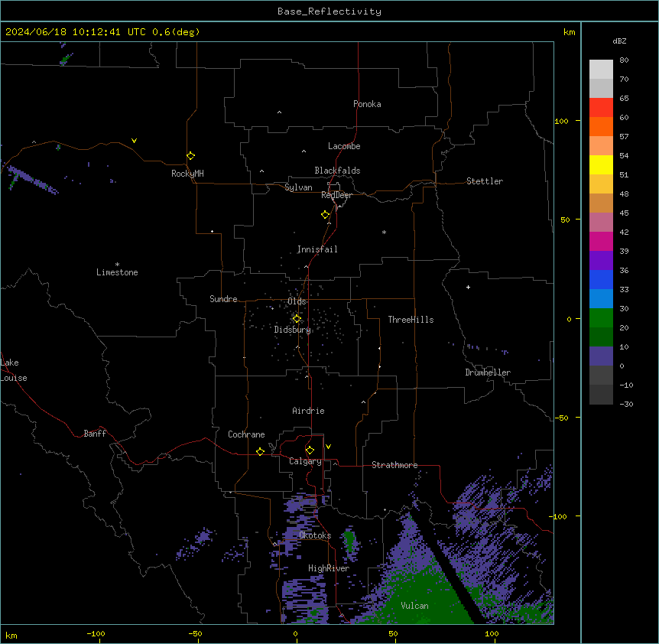
Task: Click the yellow radar marker at Didsbury
Action: coord(297,319)
